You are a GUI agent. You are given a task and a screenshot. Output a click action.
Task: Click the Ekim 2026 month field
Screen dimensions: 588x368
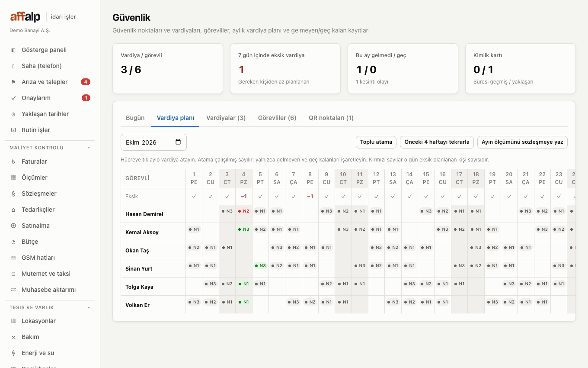click(x=153, y=142)
